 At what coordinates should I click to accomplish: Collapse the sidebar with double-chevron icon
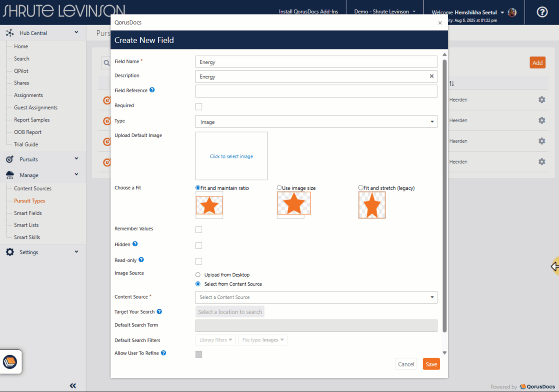[x=73, y=385]
